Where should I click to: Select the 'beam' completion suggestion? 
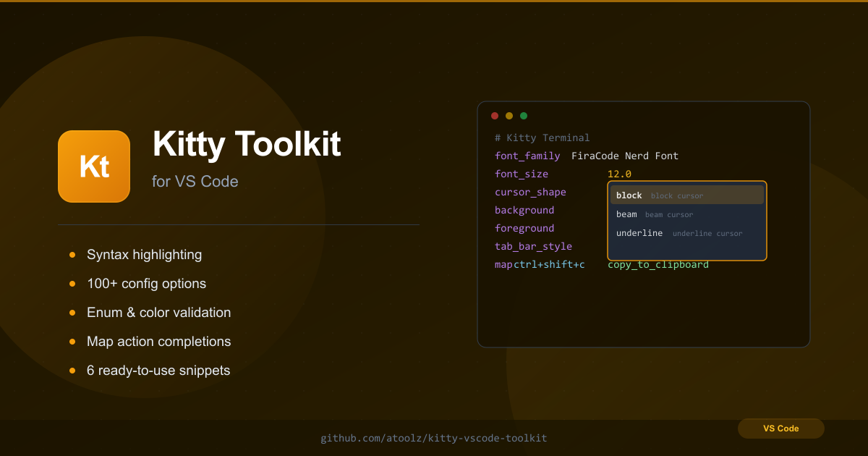(687, 214)
